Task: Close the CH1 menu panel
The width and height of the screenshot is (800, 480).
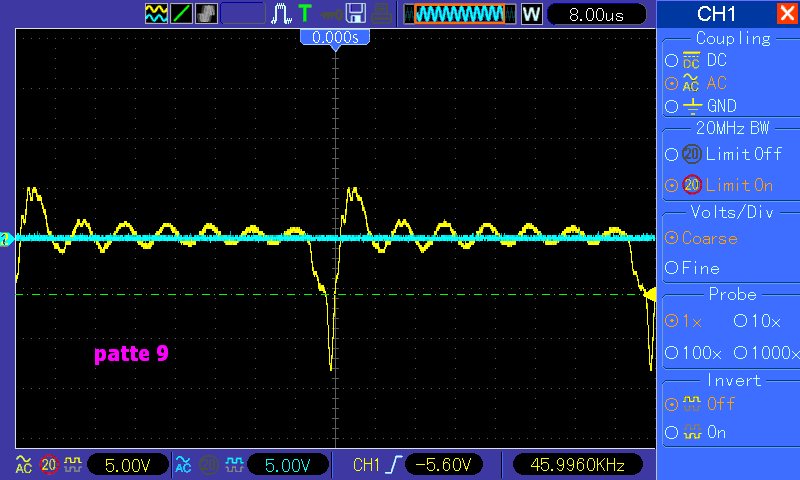Action: (x=785, y=14)
